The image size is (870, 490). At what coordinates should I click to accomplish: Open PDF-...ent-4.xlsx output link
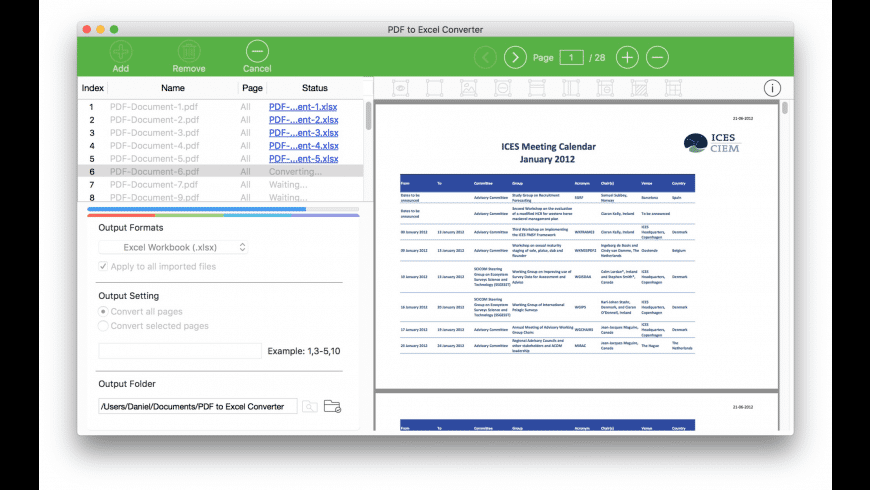click(304, 145)
